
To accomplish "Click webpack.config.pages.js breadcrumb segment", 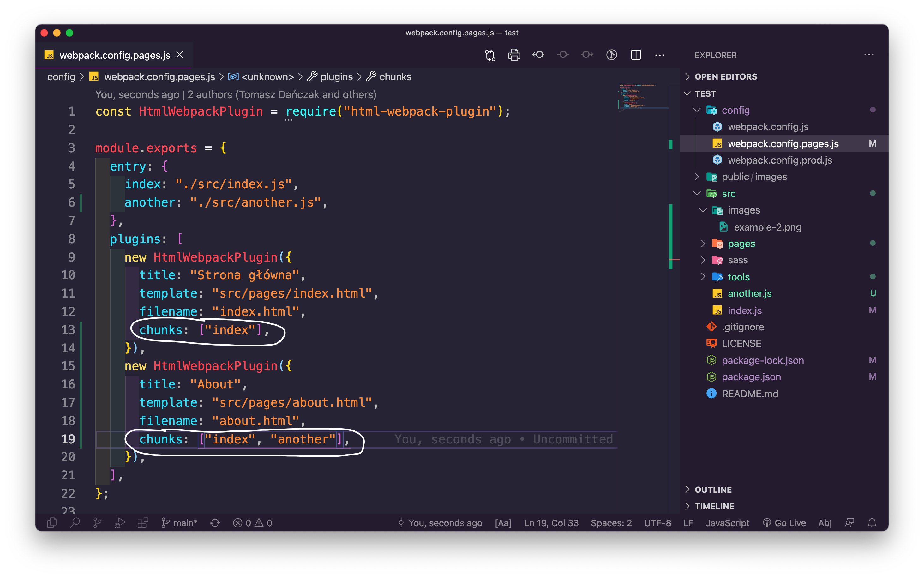I will click(x=153, y=77).
